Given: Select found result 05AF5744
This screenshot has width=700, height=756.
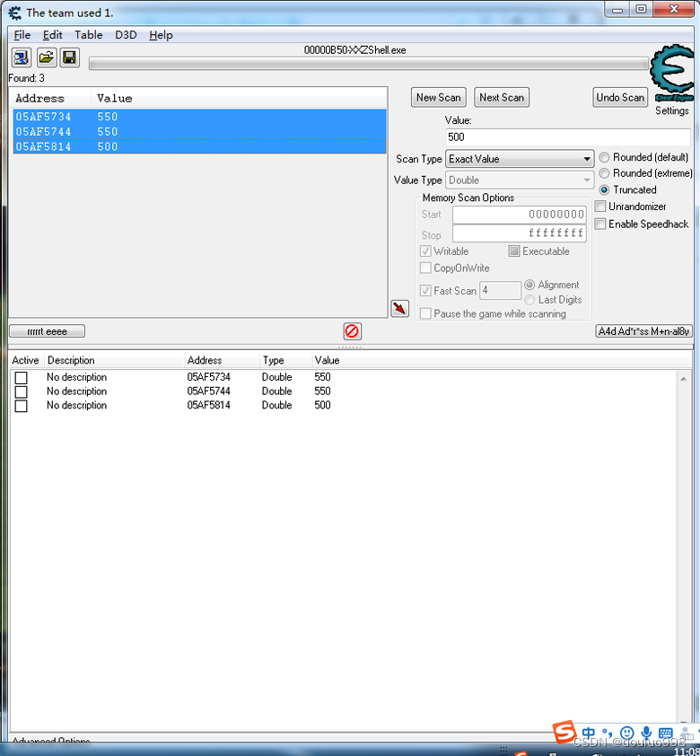Looking at the screenshot, I should pos(200,132).
